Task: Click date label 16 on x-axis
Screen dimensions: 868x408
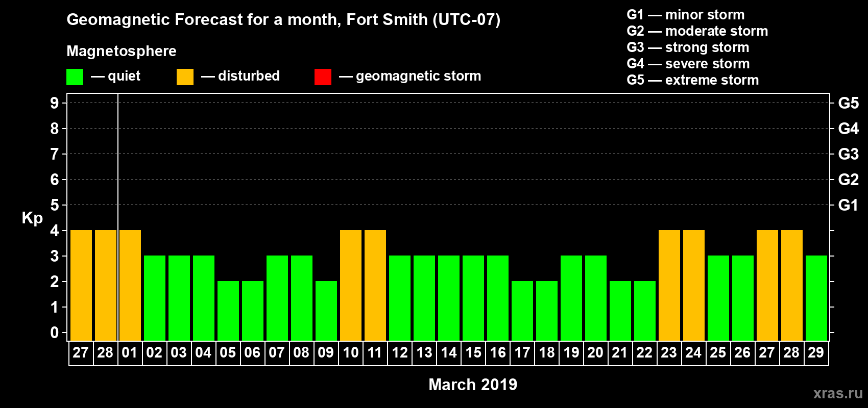Action: click(x=498, y=353)
